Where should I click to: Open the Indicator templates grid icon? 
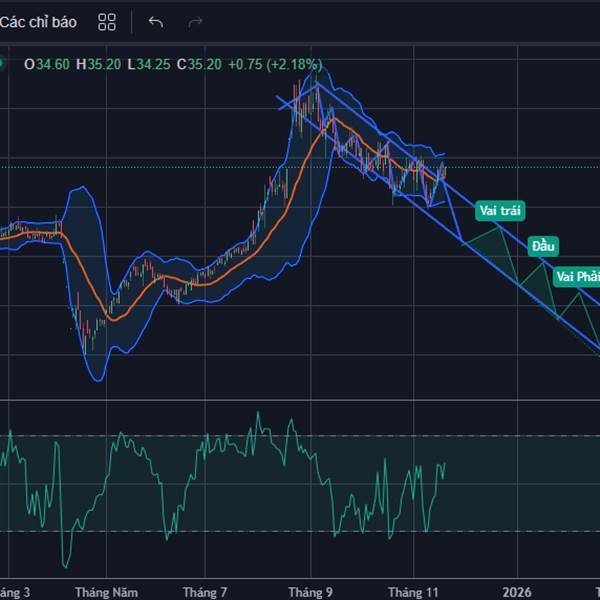[108, 22]
